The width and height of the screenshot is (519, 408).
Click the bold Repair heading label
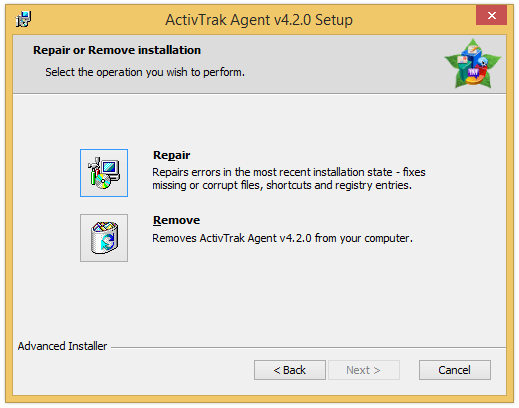(x=171, y=155)
